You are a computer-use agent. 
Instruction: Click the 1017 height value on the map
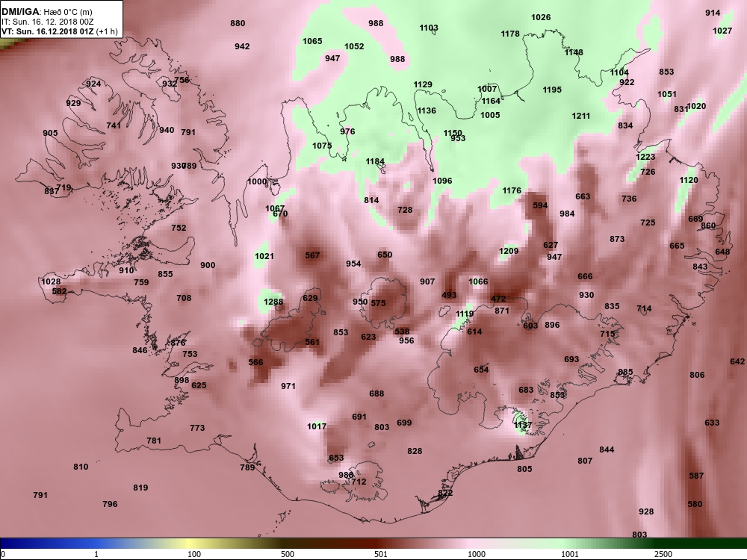click(x=317, y=426)
